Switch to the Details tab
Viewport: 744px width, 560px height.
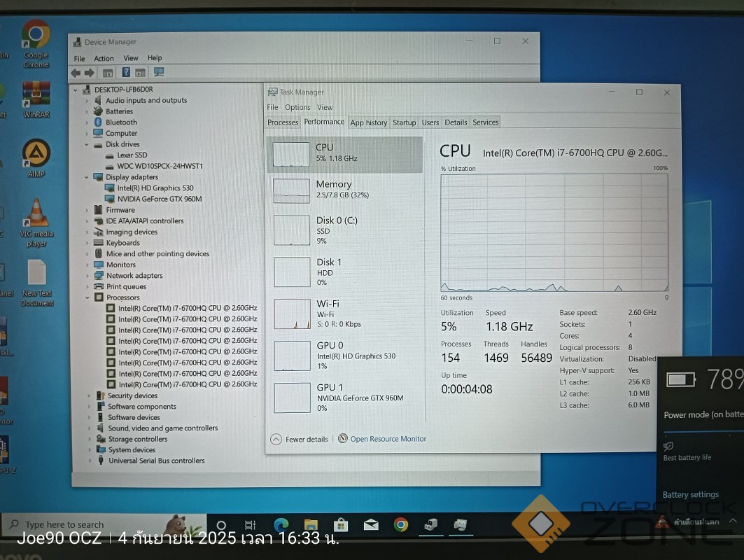point(456,122)
